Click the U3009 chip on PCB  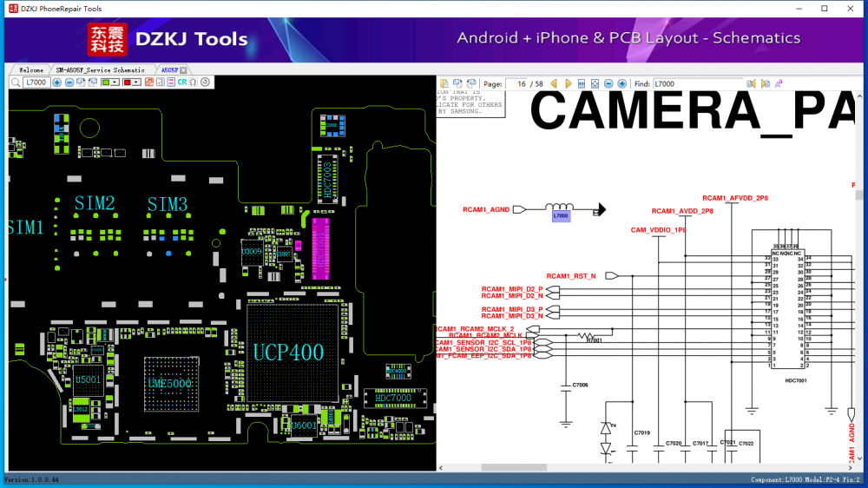pyautogui.click(x=252, y=252)
